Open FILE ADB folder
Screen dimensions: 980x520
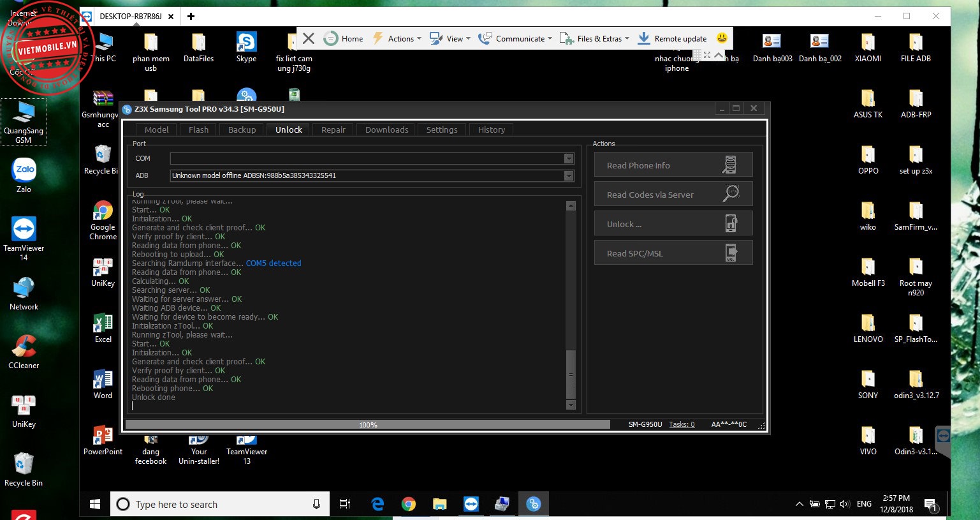[x=916, y=47]
